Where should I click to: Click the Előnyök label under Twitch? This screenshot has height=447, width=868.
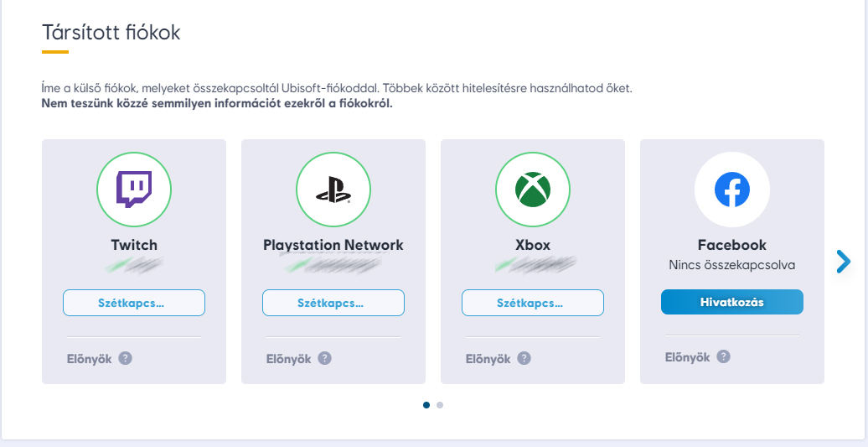[89, 359]
